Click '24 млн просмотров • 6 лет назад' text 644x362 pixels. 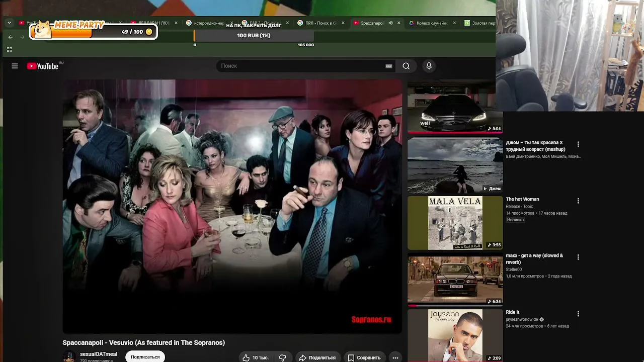pos(537,326)
